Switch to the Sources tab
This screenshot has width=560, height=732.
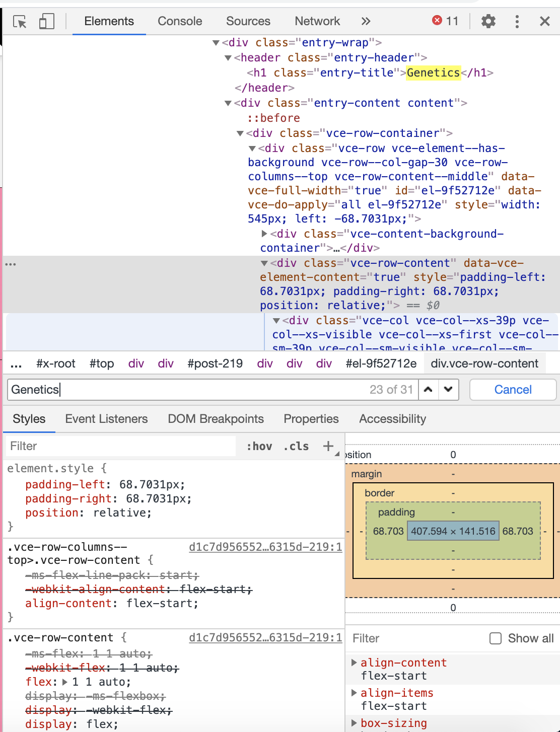click(248, 21)
